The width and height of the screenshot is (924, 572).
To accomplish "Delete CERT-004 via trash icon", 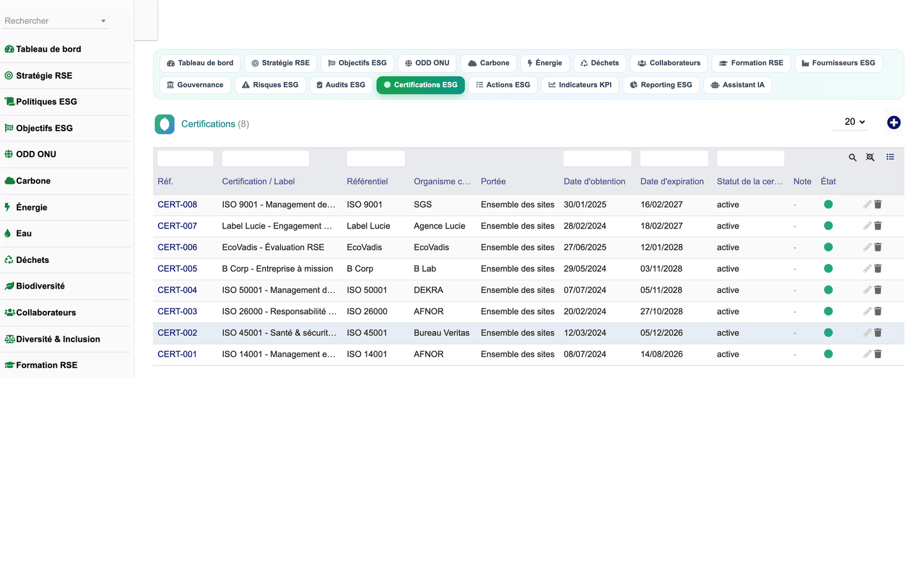I will tap(878, 290).
